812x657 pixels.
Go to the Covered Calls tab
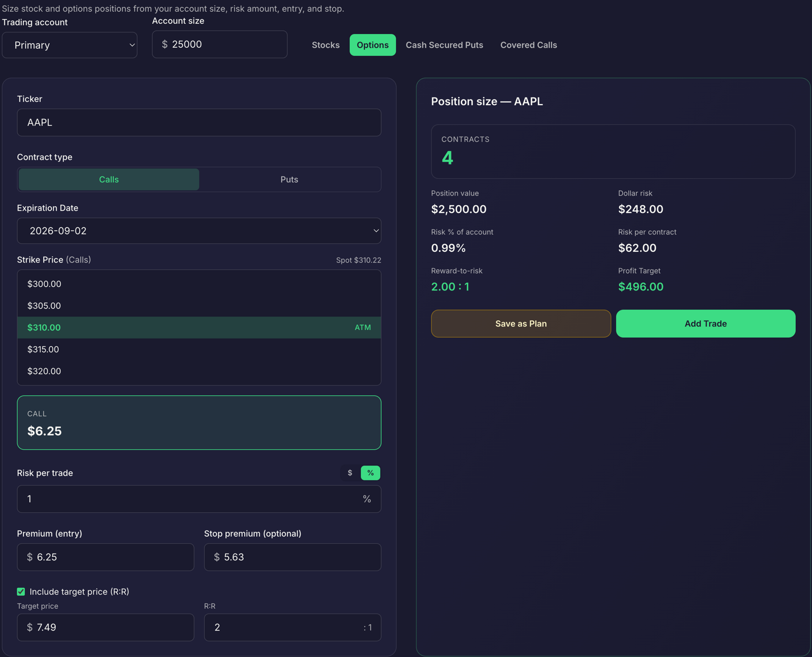tap(529, 45)
